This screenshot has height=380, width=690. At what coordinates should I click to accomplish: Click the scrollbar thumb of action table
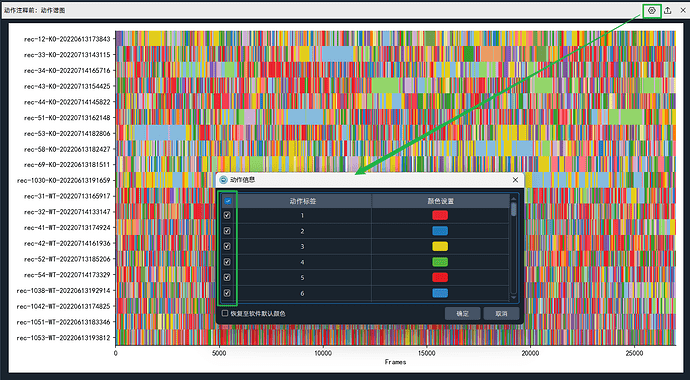tap(513, 209)
